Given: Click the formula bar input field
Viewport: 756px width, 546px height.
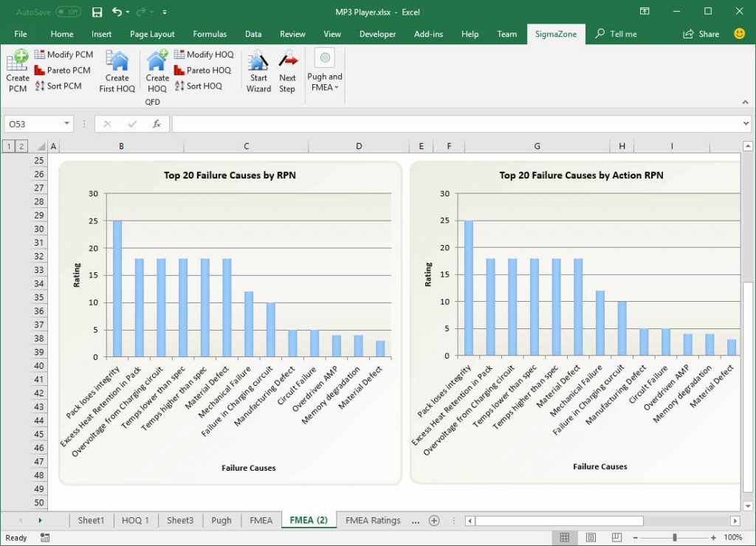Looking at the screenshot, I should [x=456, y=125].
